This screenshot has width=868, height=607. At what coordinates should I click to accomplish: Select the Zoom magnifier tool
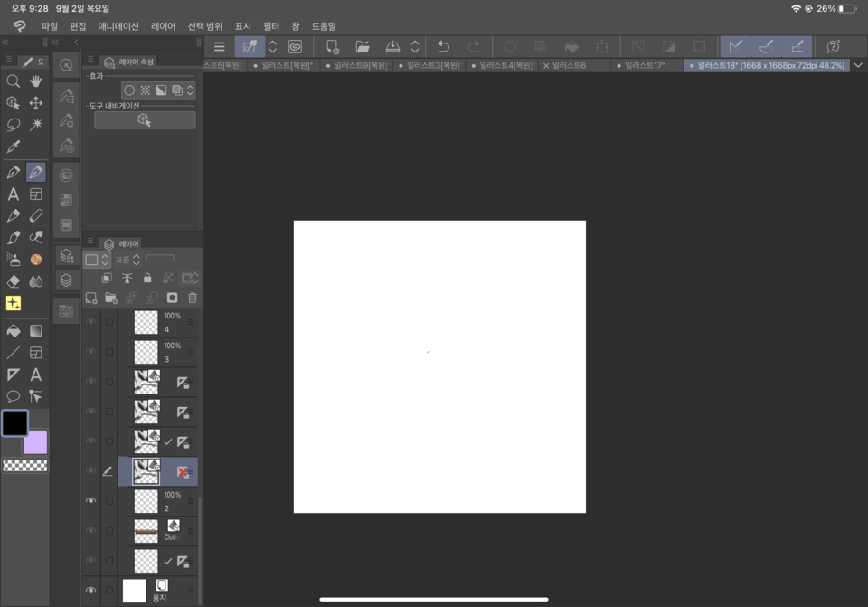tap(14, 81)
